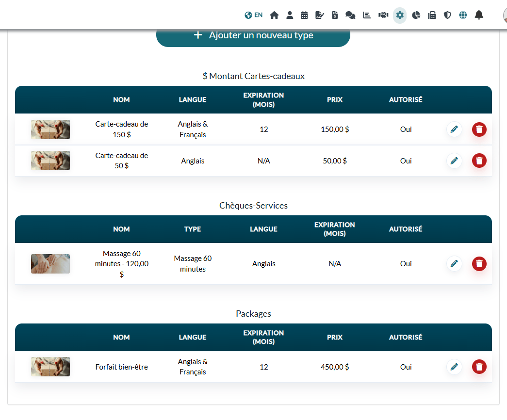Edit the Carte-cadeau de 150 $ row
Viewport: 507px width, 420px height.
454,129
